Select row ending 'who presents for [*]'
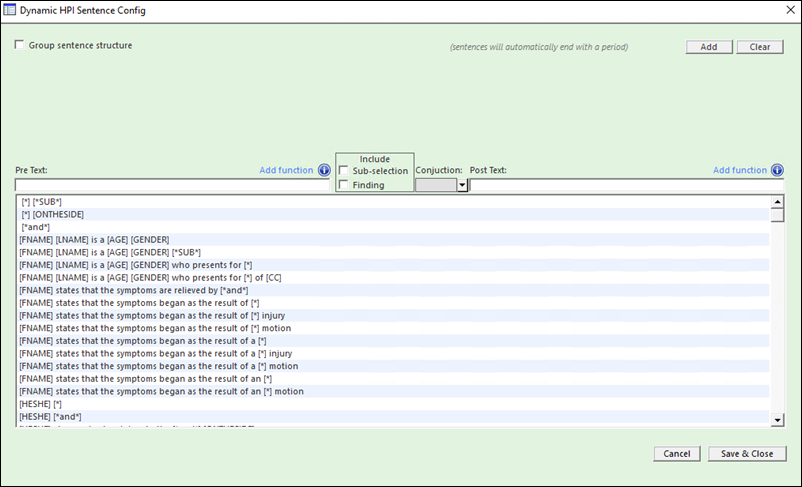This screenshot has height=487, width=802. click(x=393, y=265)
